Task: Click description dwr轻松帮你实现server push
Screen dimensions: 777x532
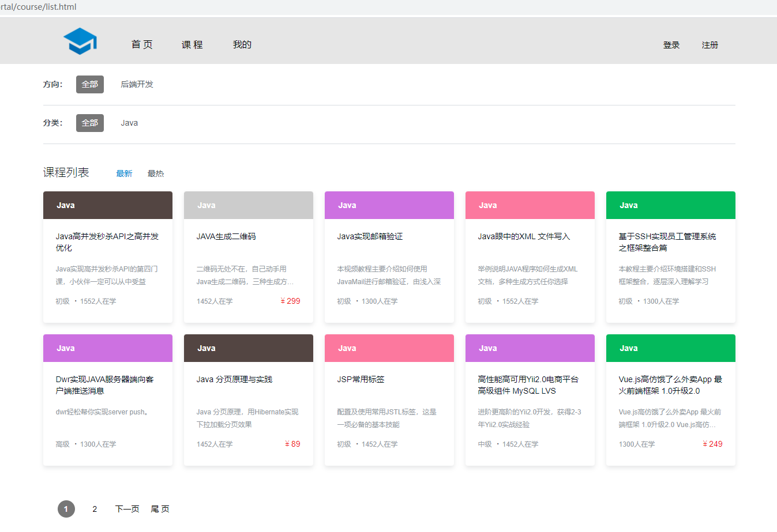Action: pyautogui.click(x=102, y=412)
